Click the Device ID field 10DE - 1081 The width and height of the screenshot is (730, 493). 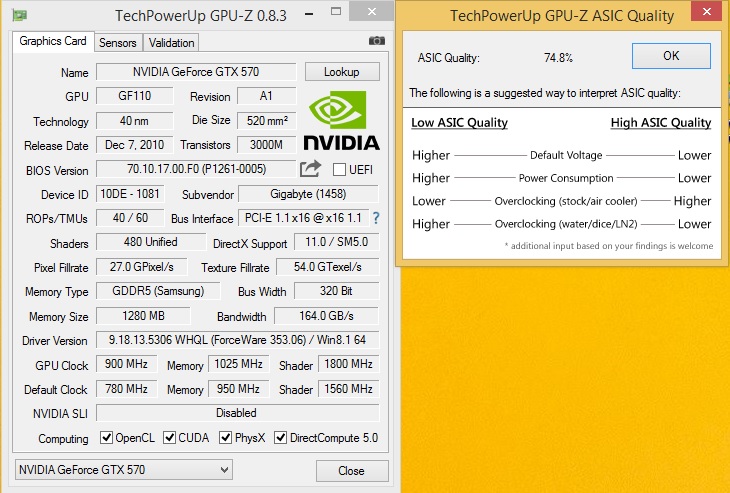tap(130, 194)
